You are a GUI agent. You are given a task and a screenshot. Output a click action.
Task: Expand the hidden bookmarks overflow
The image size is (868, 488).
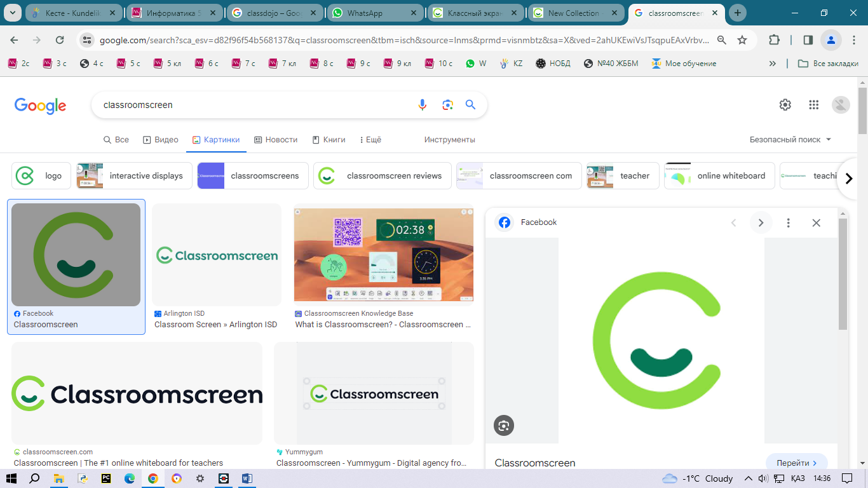point(772,64)
